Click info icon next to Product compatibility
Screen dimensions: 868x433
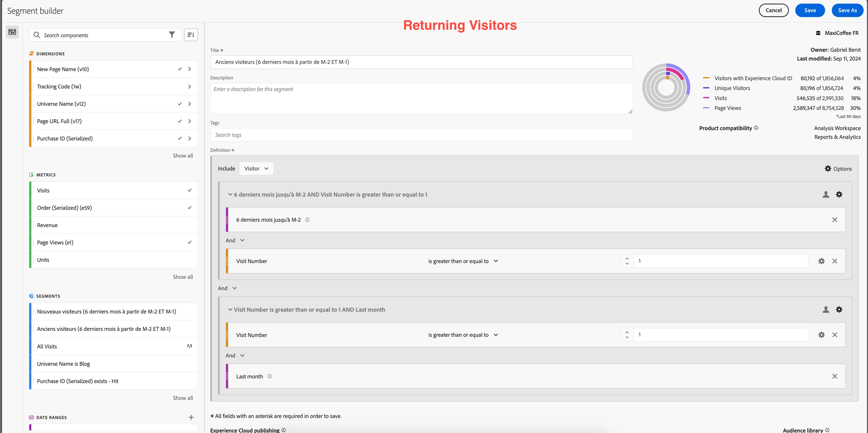pos(756,128)
